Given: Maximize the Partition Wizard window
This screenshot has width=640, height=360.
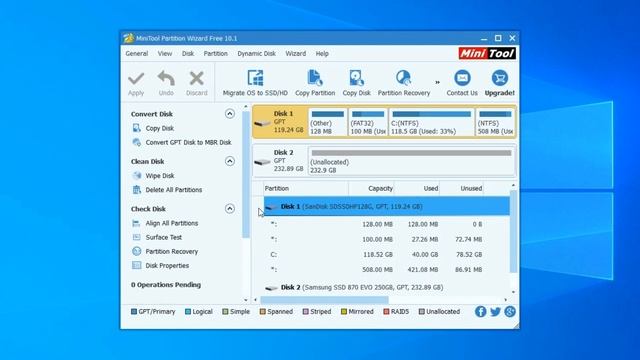Looking at the screenshot, I should point(498,38).
